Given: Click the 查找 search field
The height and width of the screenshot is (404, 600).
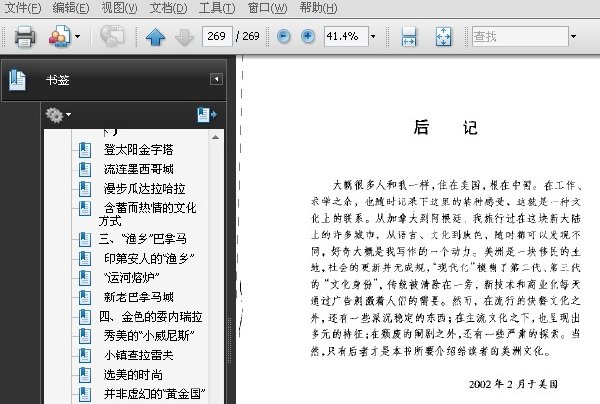Looking at the screenshot, I should tap(520, 36).
